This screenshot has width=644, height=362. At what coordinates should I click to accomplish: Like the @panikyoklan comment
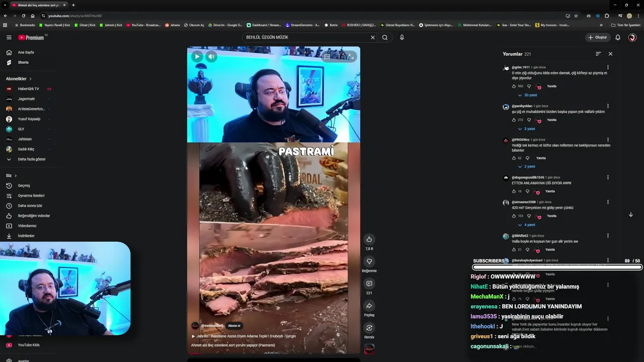[x=514, y=120]
